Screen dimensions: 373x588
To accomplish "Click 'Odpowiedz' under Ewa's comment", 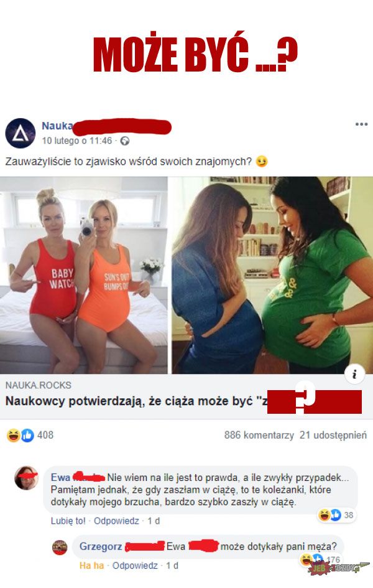I will (x=116, y=521).
